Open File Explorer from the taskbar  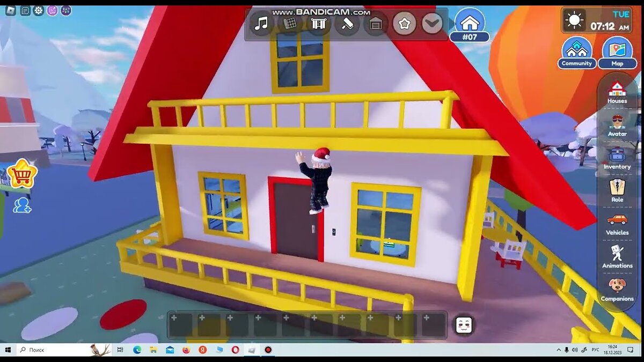click(x=153, y=350)
